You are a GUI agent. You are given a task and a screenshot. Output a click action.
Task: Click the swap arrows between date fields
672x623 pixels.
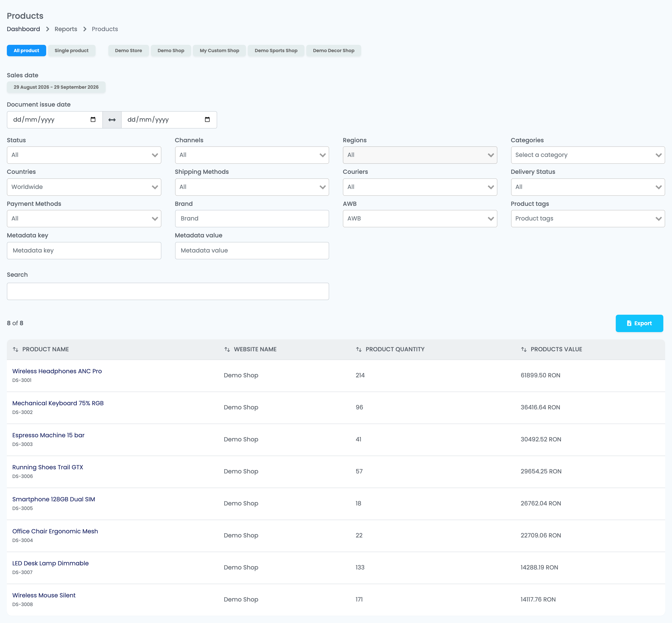(x=112, y=120)
